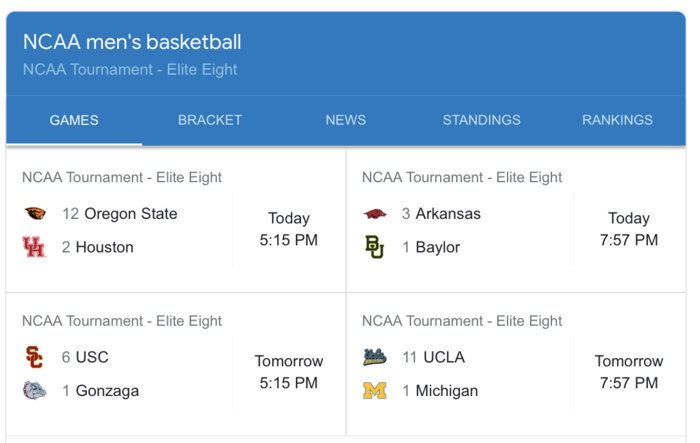Click the Gonzaga Bulldogs logo

coord(34,390)
